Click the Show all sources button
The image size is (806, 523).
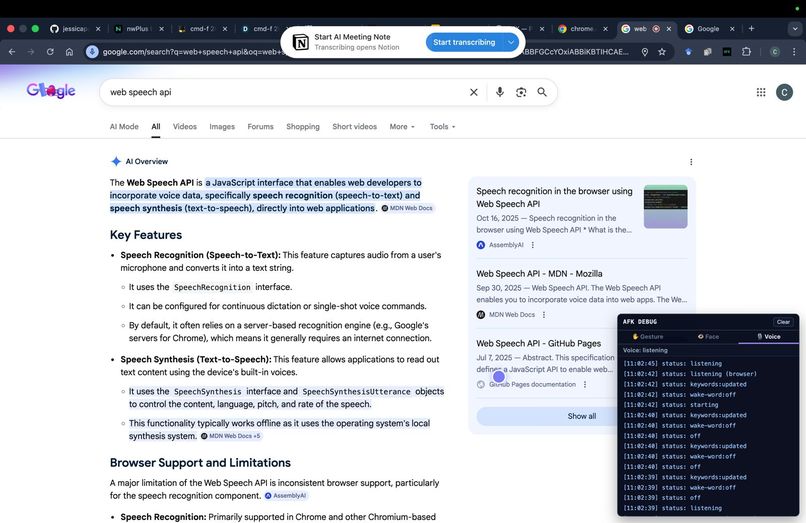coord(581,416)
